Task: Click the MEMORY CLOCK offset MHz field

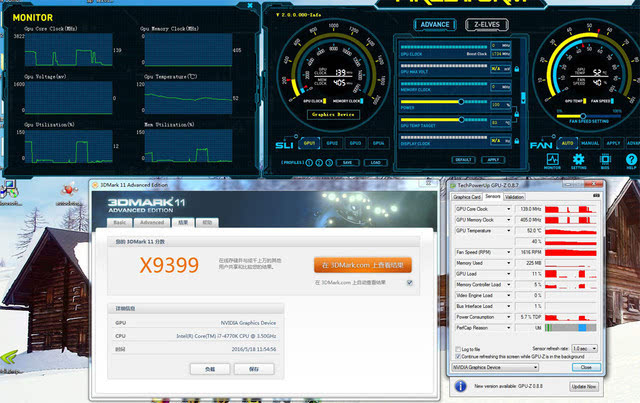Action: point(500,87)
